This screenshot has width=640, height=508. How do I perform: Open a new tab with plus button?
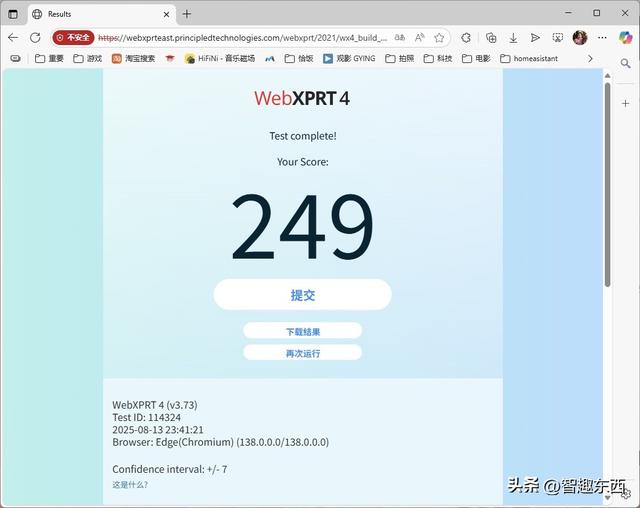(187, 14)
